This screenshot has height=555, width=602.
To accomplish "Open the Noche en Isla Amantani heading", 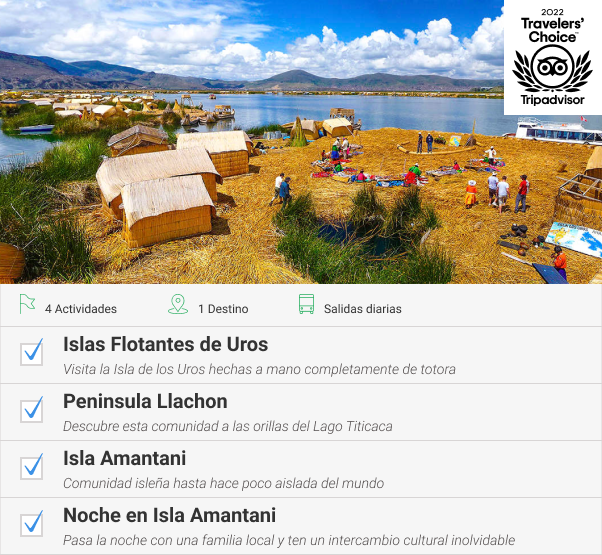I will click(169, 515).
